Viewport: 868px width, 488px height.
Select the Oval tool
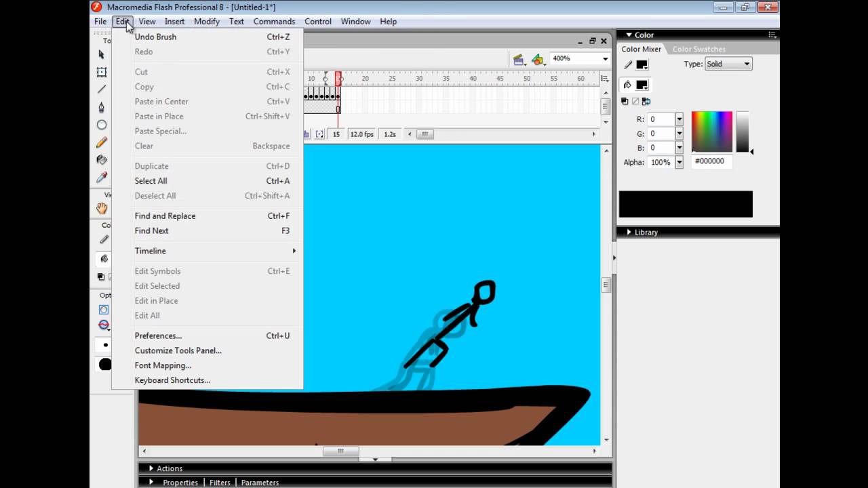[102, 125]
